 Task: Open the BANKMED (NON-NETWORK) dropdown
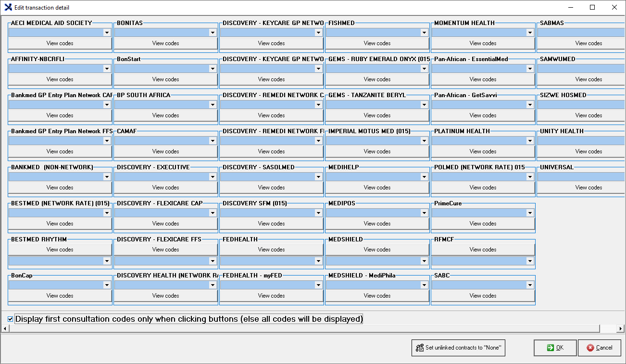(x=107, y=177)
